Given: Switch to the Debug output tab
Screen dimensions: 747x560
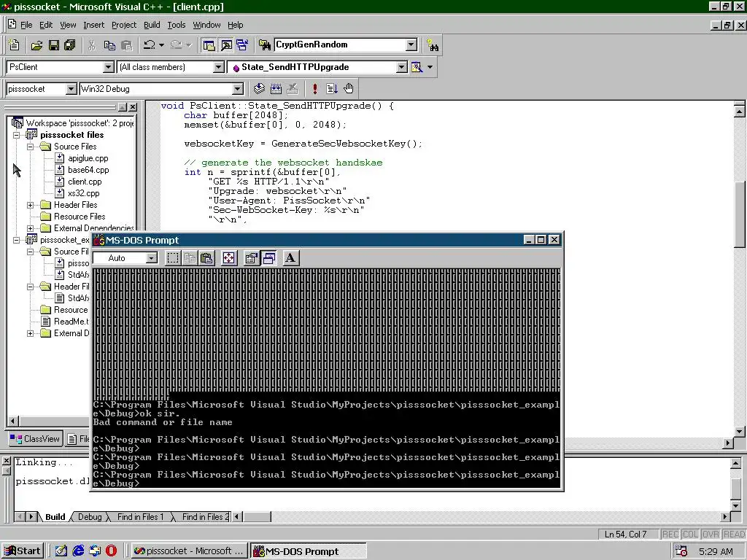Looking at the screenshot, I should click(90, 517).
